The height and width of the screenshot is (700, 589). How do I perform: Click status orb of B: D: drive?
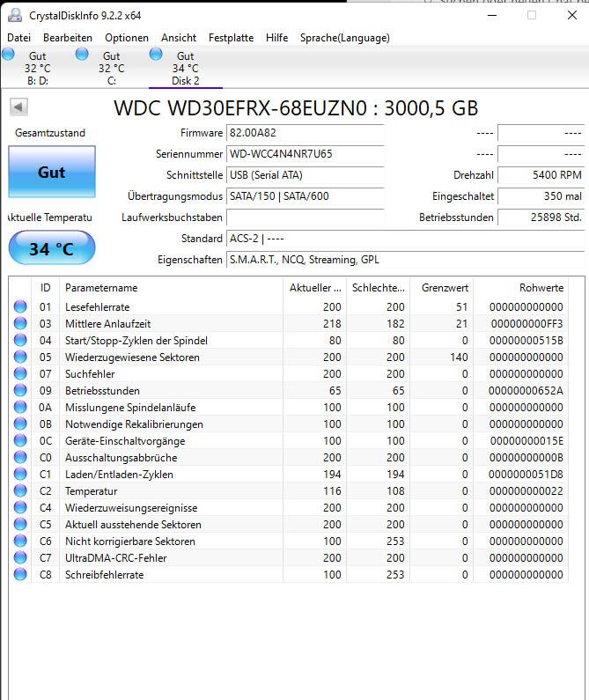8,54
